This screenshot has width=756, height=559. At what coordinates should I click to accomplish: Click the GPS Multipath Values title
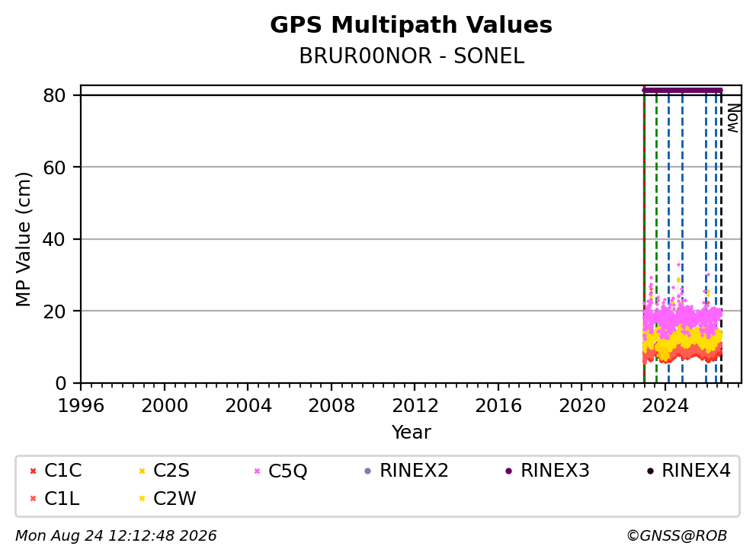412,25
